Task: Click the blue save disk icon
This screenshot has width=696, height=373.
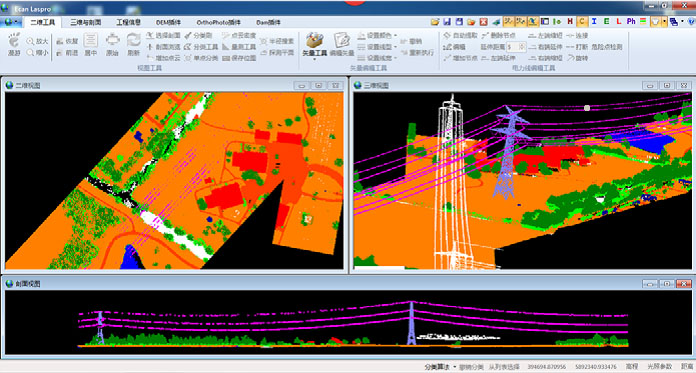Action: pos(447,21)
